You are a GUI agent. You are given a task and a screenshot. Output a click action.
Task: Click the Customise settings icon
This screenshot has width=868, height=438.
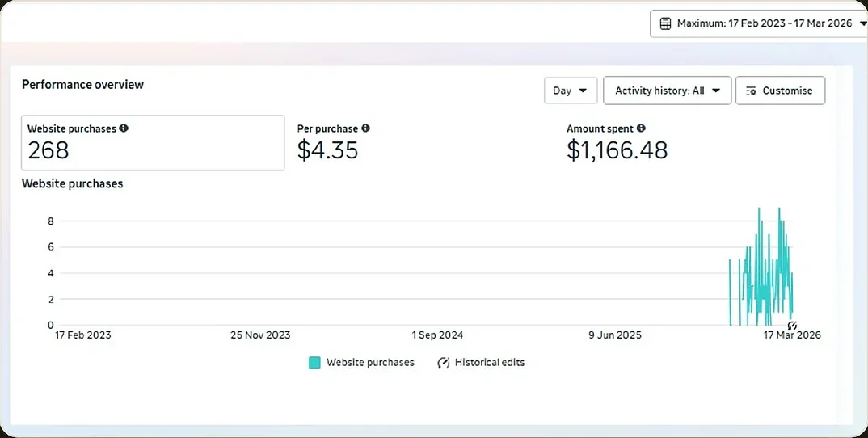(x=751, y=91)
